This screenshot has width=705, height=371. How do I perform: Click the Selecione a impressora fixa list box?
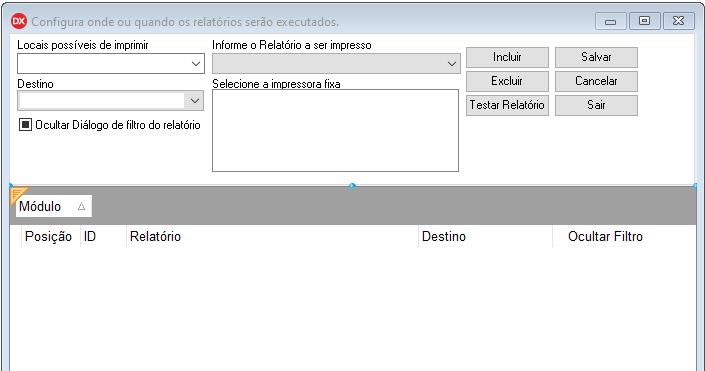tap(335, 130)
